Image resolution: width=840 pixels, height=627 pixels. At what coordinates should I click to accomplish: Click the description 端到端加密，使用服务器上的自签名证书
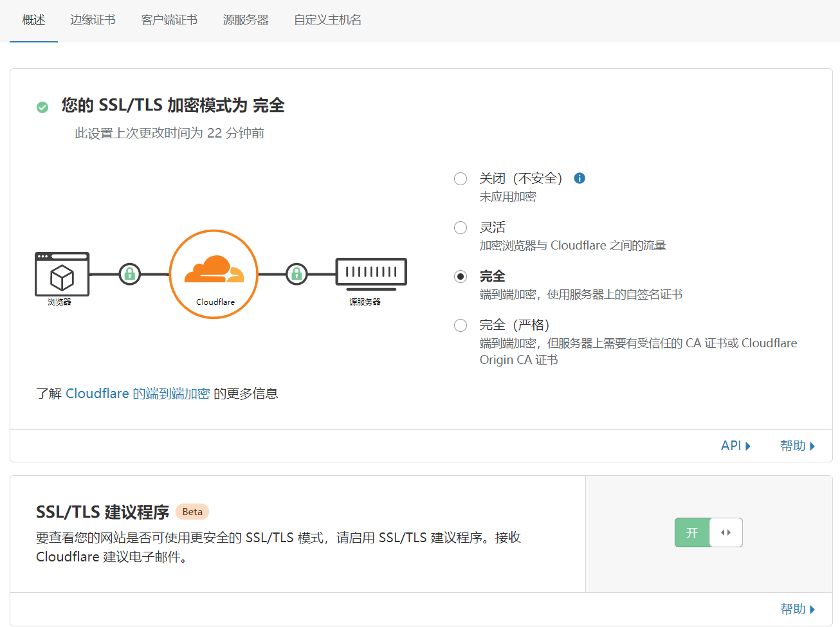point(581,295)
